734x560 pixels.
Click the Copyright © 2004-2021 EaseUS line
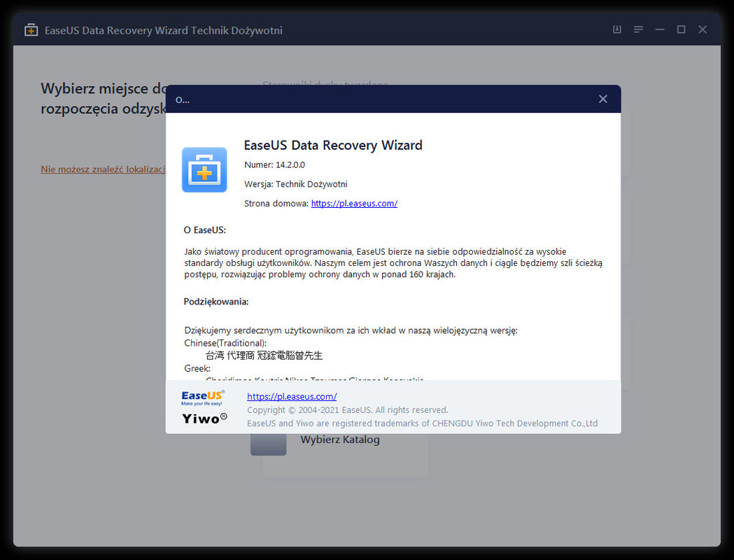click(x=347, y=409)
